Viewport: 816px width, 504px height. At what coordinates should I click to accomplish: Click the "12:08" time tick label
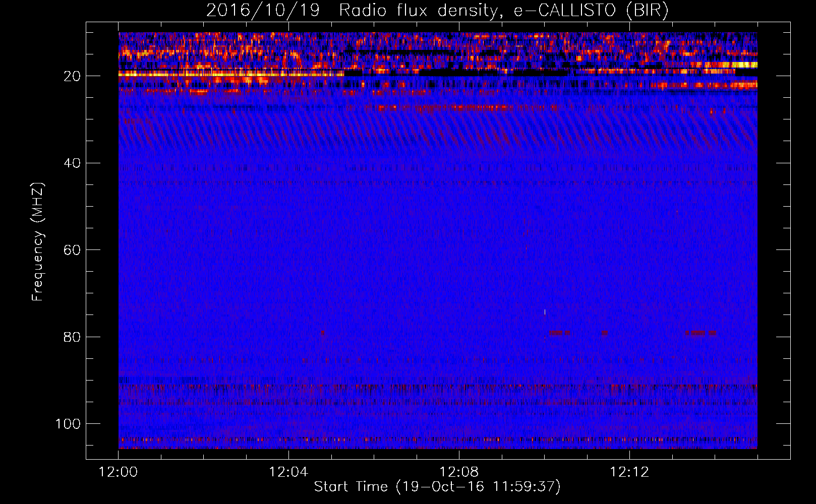[x=459, y=472]
